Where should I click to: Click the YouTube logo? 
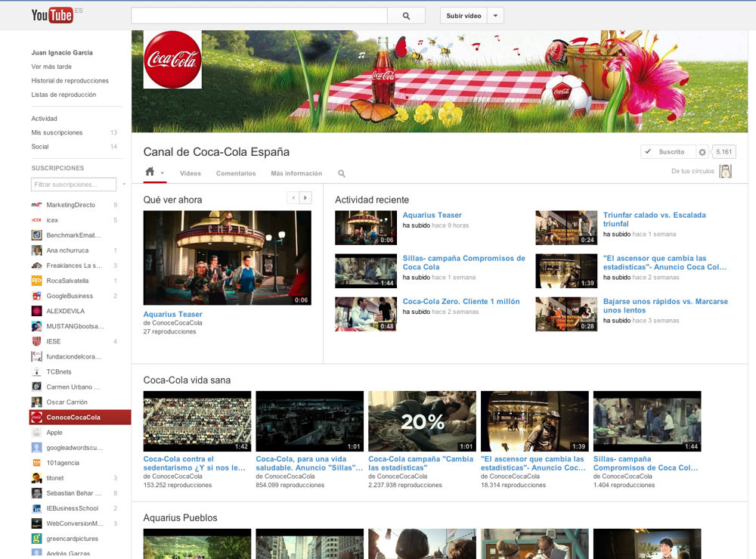(52, 15)
